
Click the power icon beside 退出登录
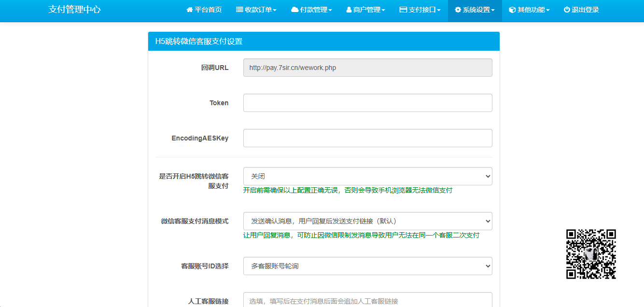point(567,10)
